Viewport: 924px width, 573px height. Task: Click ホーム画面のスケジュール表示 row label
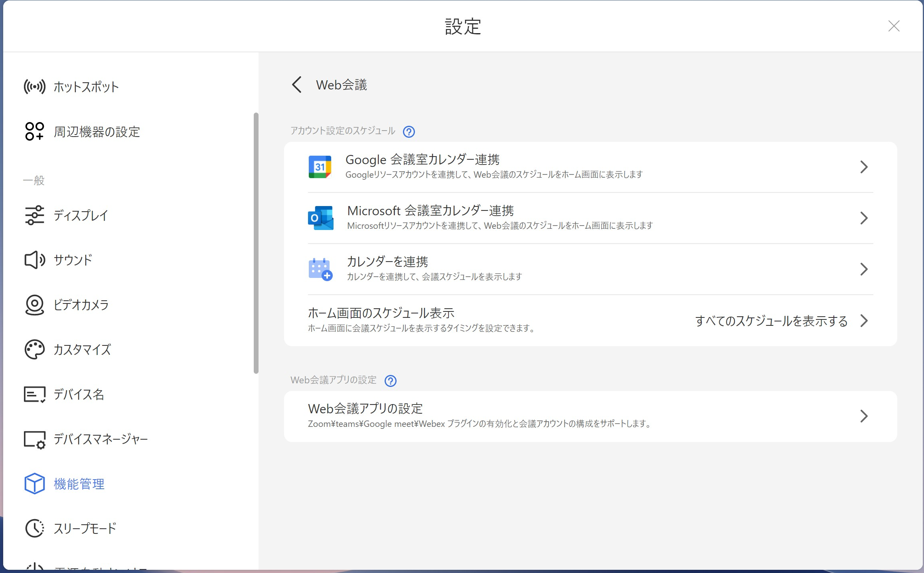point(381,313)
